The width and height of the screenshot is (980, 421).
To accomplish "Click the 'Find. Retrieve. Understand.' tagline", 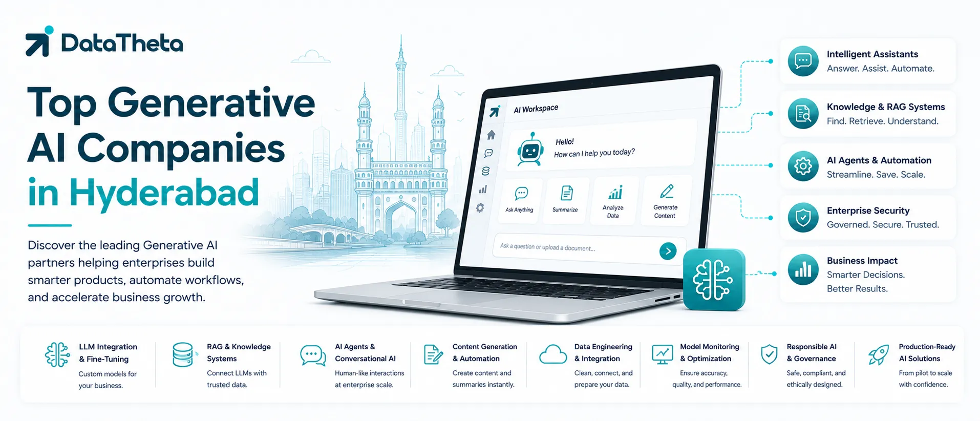I will [x=882, y=121].
